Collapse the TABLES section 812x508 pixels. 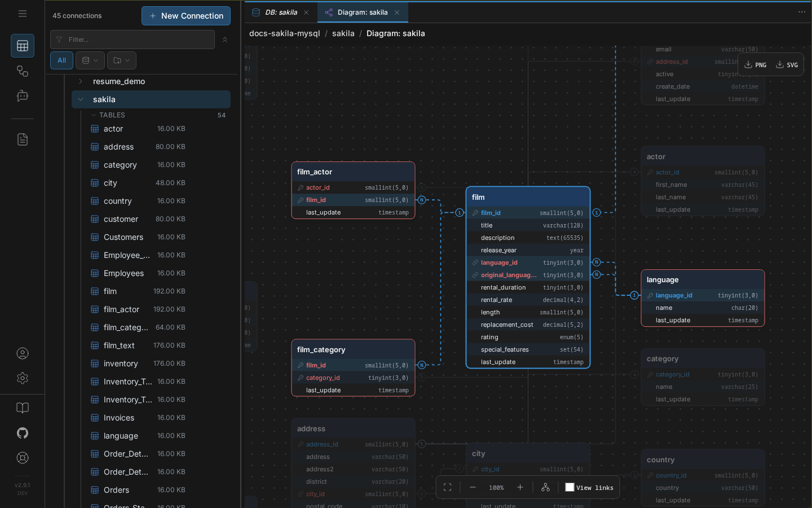[x=94, y=115]
